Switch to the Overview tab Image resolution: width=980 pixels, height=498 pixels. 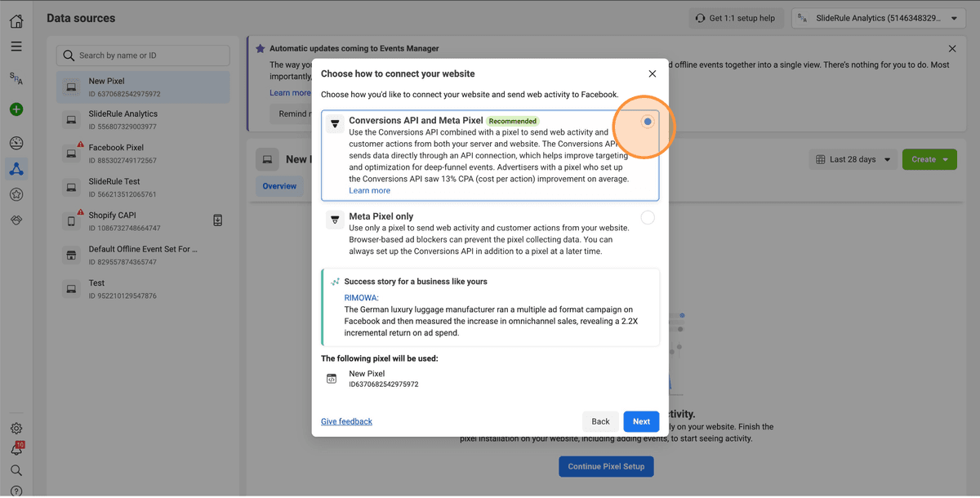[x=279, y=186]
